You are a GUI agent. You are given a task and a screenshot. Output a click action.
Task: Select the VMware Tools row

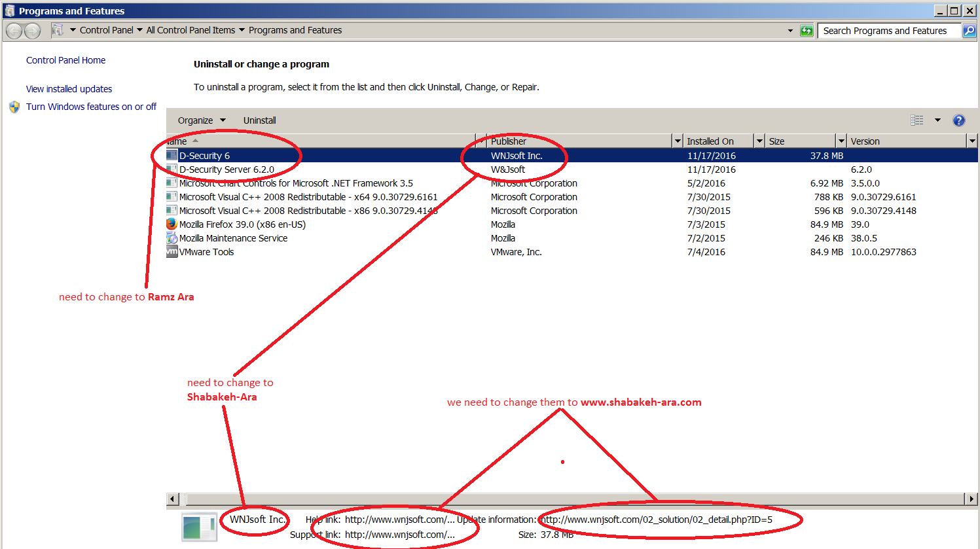(x=206, y=252)
